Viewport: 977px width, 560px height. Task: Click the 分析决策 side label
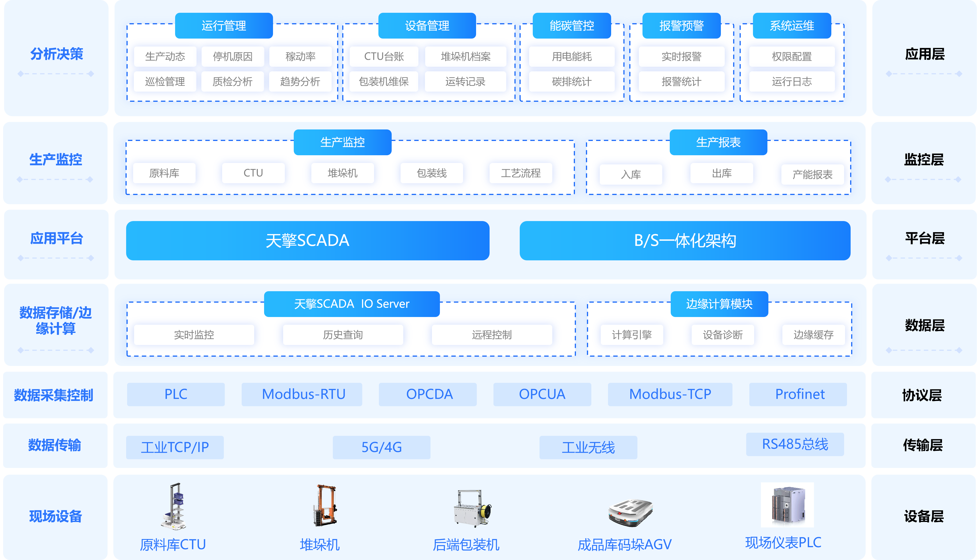click(x=57, y=54)
